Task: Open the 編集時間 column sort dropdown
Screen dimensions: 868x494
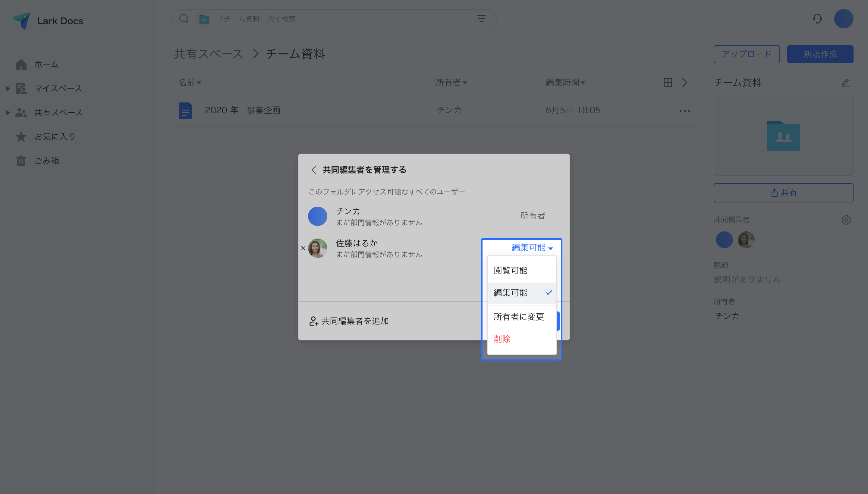Action: point(565,83)
